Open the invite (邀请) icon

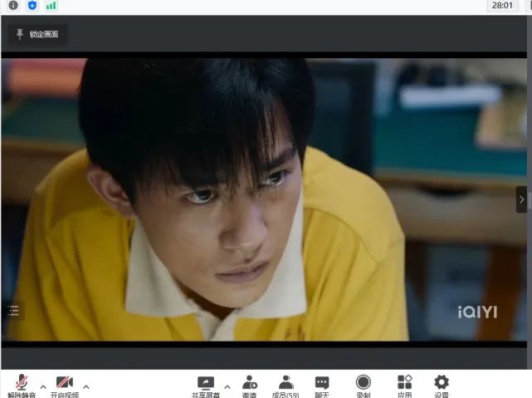[249, 383]
